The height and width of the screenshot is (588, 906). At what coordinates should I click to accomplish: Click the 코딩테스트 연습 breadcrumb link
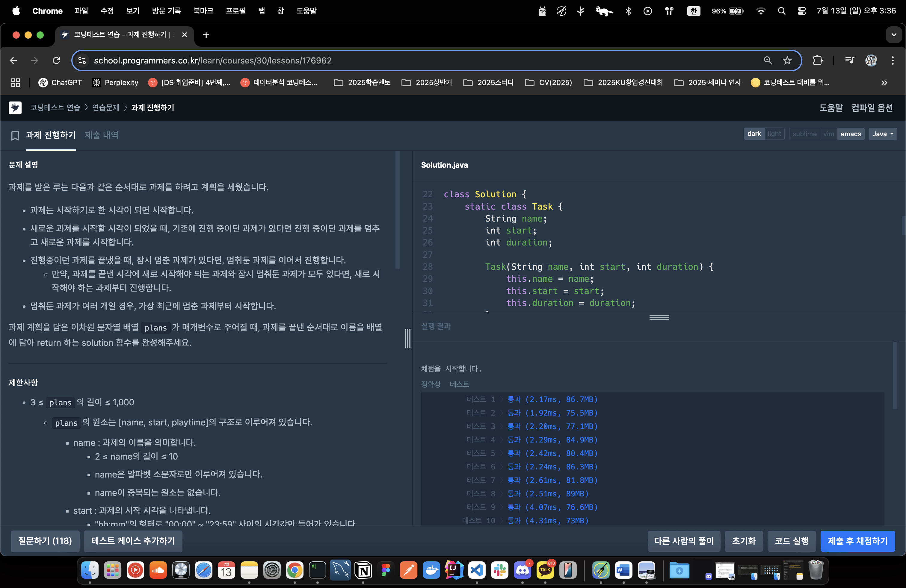pyautogui.click(x=55, y=108)
